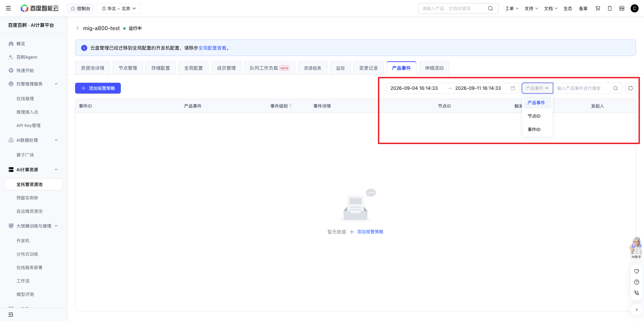The height and width of the screenshot is (321, 644).
Task: Open the 队列工作负载 tab
Action: point(270,68)
